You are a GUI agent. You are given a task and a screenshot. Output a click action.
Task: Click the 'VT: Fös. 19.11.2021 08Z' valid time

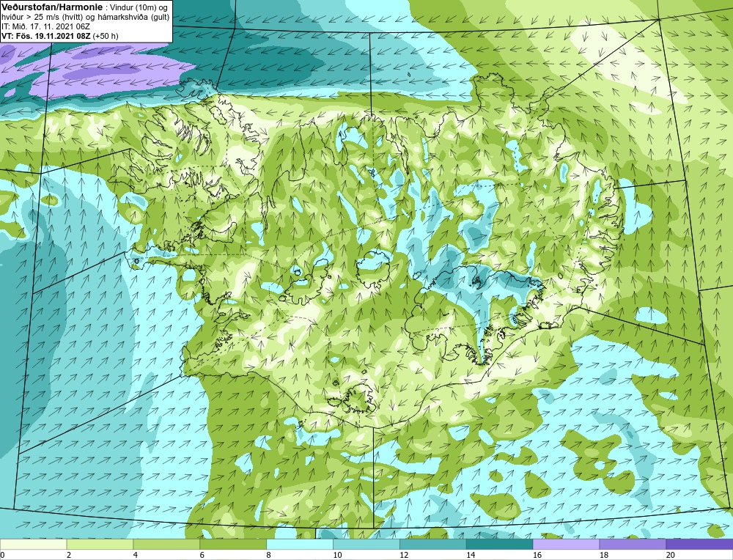pyautogui.click(x=45, y=36)
